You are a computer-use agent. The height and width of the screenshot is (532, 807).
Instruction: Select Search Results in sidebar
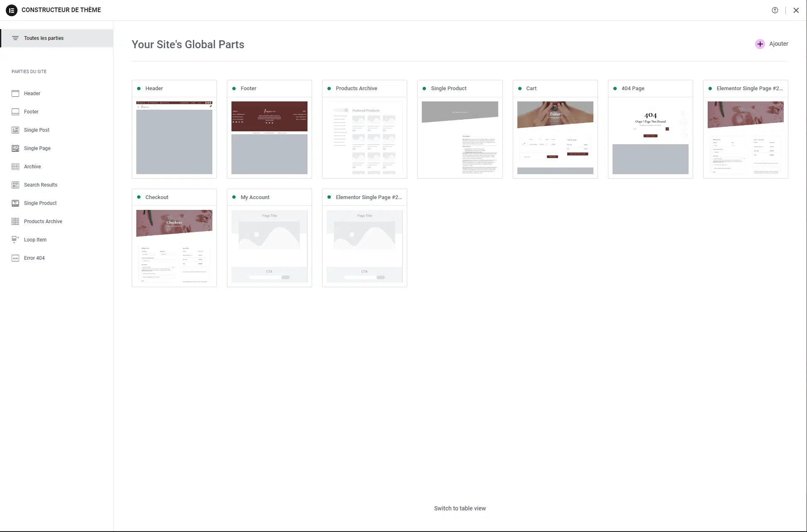pyautogui.click(x=41, y=185)
